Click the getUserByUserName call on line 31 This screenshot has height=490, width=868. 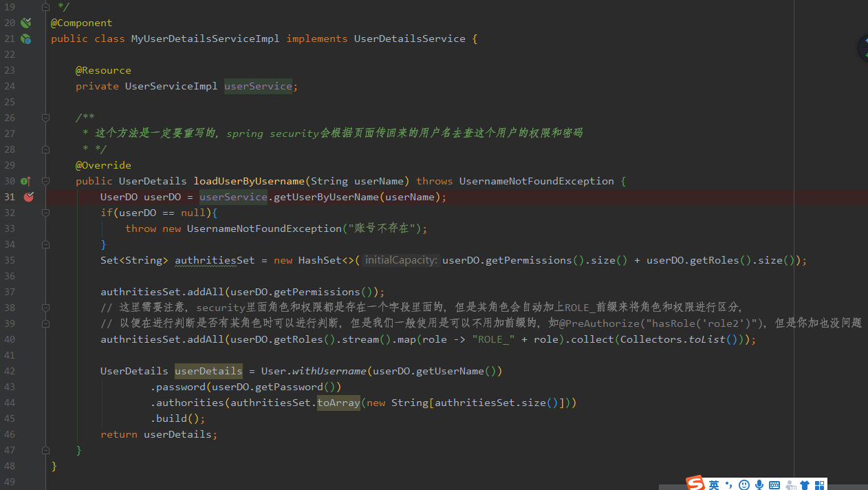pos(326,197)
